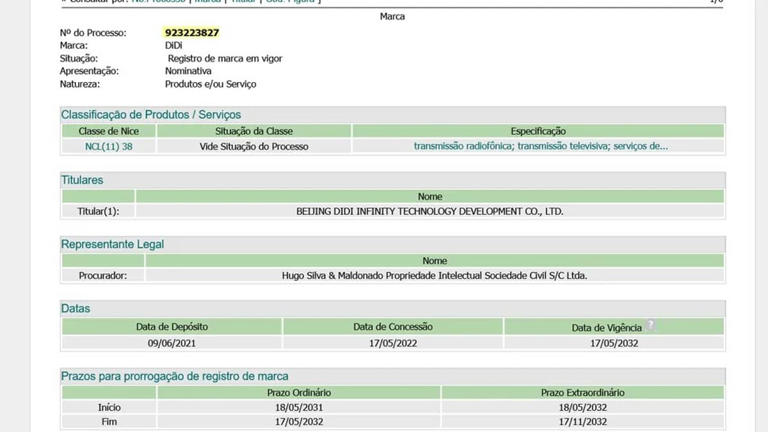Image resolution: width=768 pixels, height=432 pixels.
Task: Select the text Registro de marca em vigor
Action: click(x=225, y=58)
